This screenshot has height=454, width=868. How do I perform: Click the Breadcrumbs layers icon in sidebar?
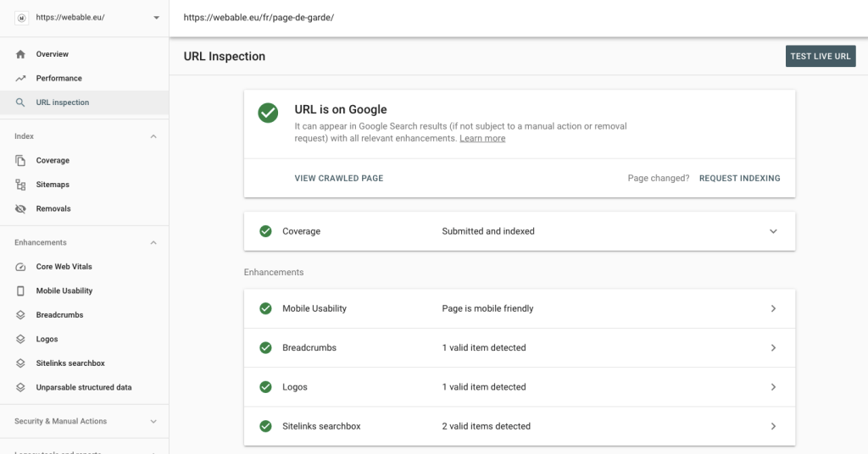point(20,315)
